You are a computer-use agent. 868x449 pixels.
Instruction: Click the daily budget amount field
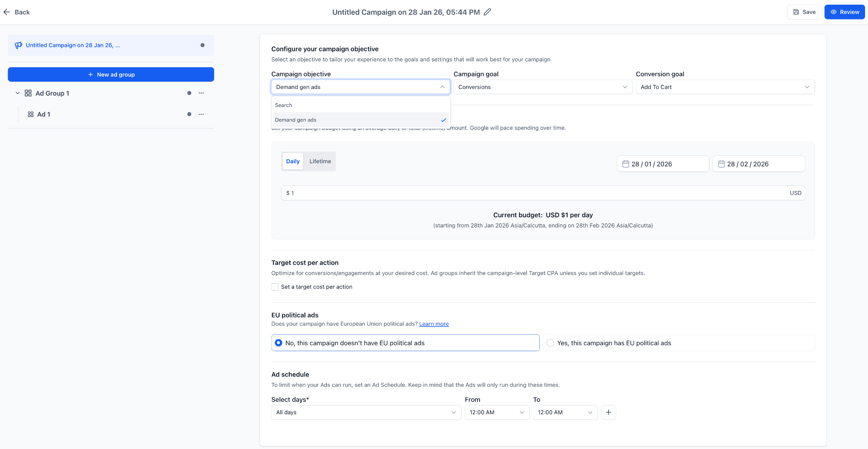click(534, 193)
